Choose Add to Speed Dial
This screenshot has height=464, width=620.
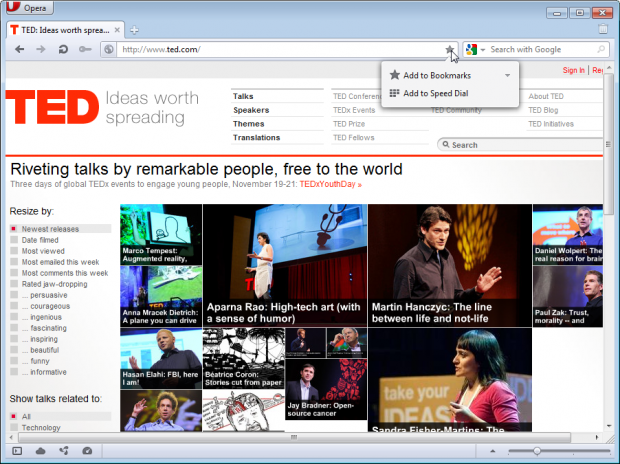click(435, 93)
